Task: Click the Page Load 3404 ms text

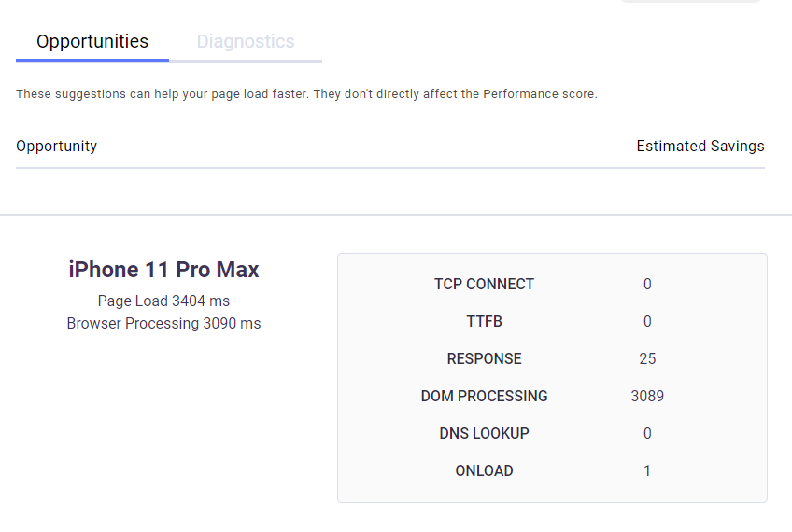Action: tap(163, 301)
